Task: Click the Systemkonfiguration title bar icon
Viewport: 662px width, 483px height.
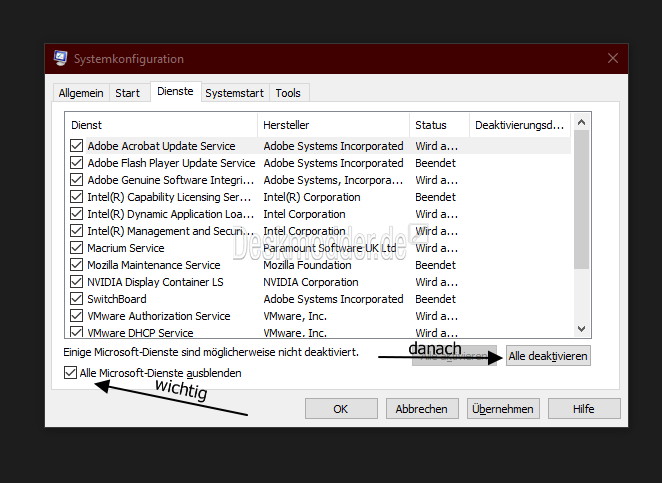Action: coord(60,58)
